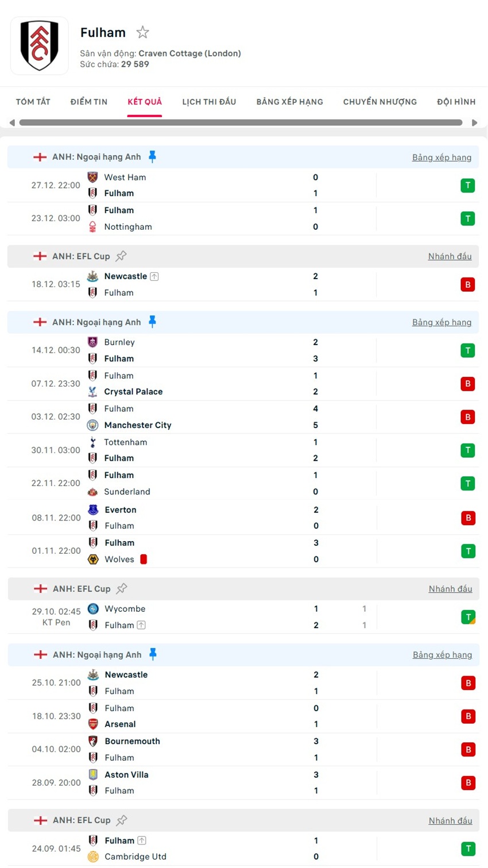Click the green T badge for the Burnley match
This screenshot has width=488, height=868.
(468, 350)
